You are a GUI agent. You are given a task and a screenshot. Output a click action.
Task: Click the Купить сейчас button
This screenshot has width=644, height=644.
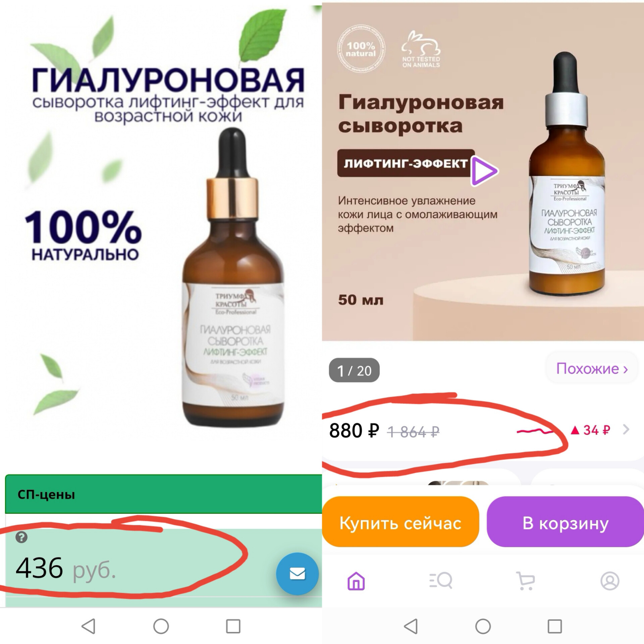[x=400, y=523]
